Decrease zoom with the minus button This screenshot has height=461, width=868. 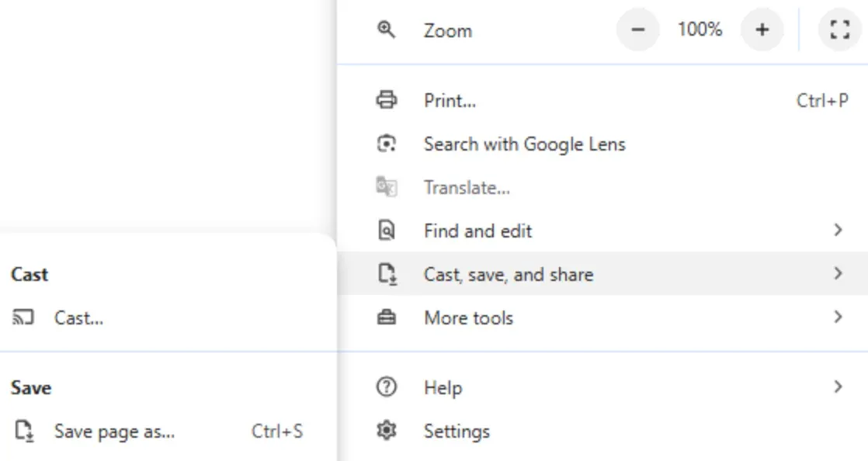click(x=638, y=30)
